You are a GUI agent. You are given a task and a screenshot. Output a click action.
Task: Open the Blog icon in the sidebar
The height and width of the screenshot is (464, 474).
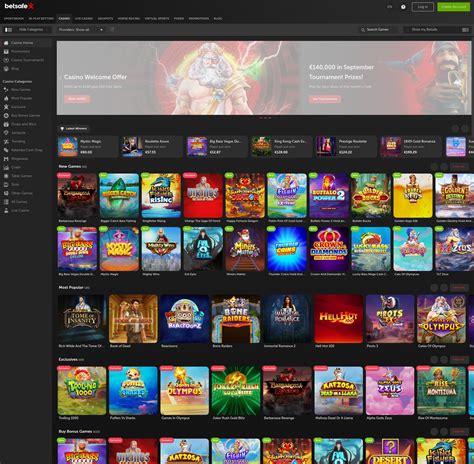pos(6,69)
